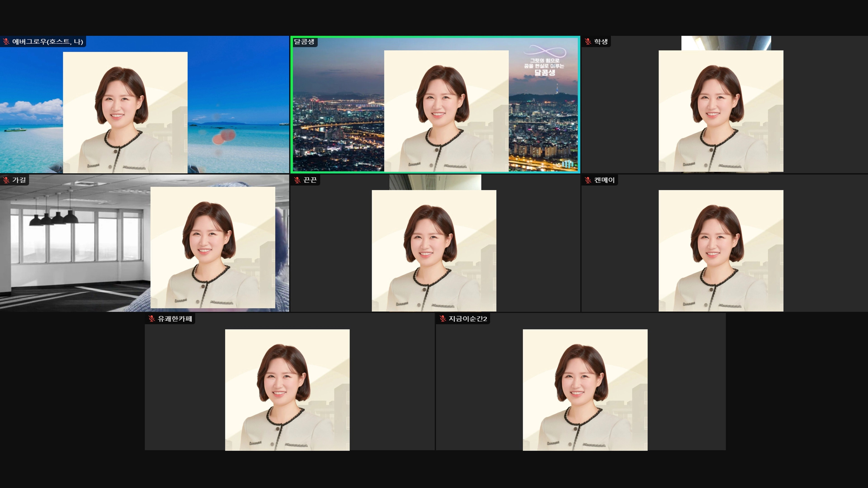Image resolution: width=868 pixels, height=488 pixels.
Task: Click the 유쾌한카페 name text
Action: pyautogui.click(x=175, y=318)
